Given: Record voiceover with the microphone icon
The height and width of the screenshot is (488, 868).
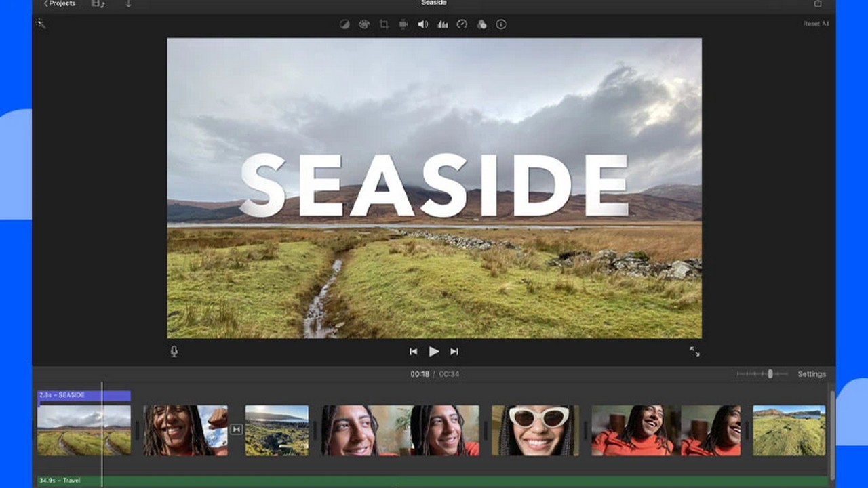Looking at the screenshot, I should pos(174,351).
